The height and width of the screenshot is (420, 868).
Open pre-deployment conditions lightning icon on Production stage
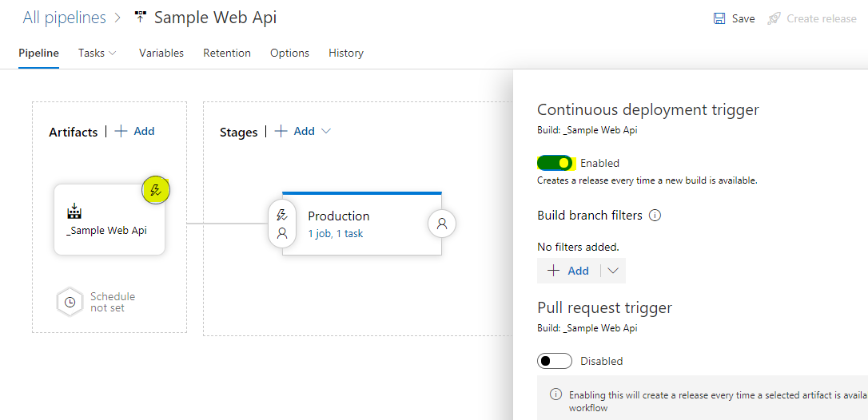(282, 215)
